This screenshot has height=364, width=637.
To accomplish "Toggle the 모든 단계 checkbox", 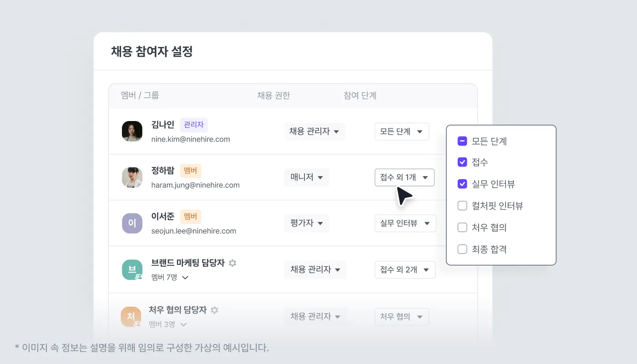I will (462, 141).
